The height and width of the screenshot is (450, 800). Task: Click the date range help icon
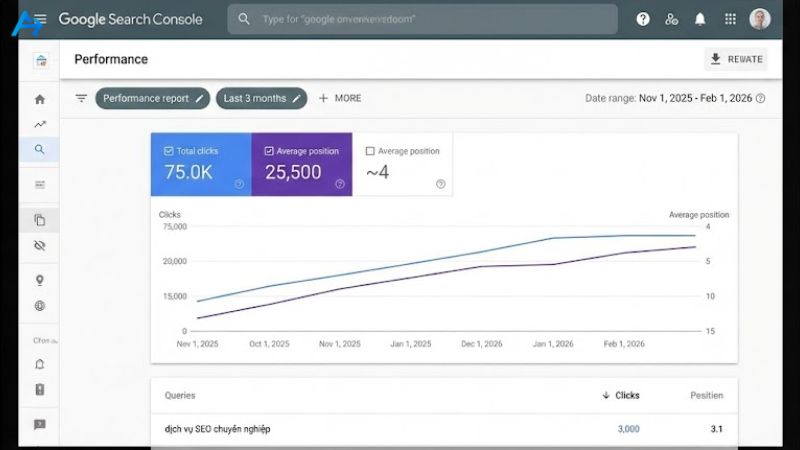pyautogui.click(x=760, y=98)
